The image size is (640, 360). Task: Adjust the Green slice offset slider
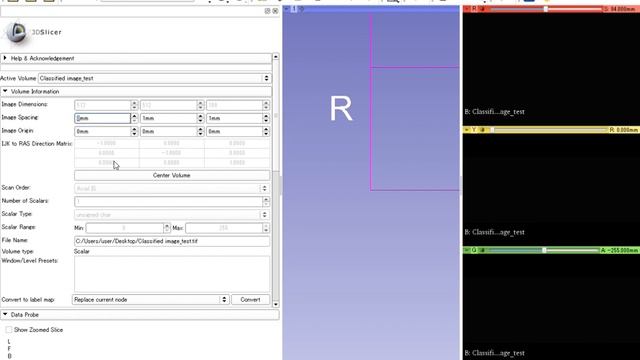pyautogui.click(x=543, y=250)
